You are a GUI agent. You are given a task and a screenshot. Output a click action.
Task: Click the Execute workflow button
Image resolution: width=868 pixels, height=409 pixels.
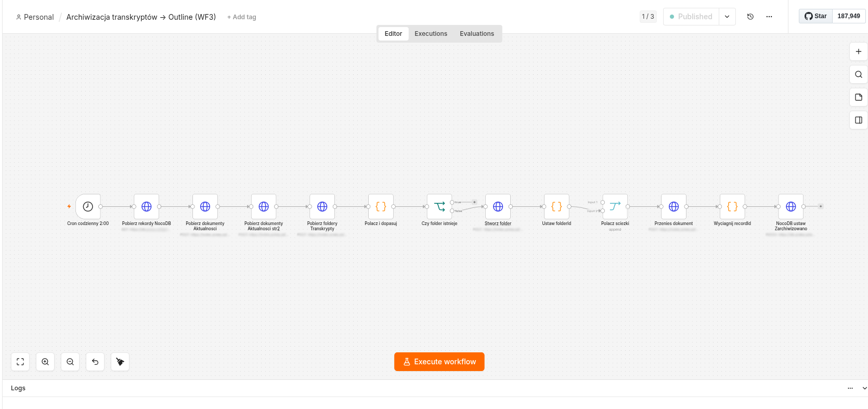(439, 362)
